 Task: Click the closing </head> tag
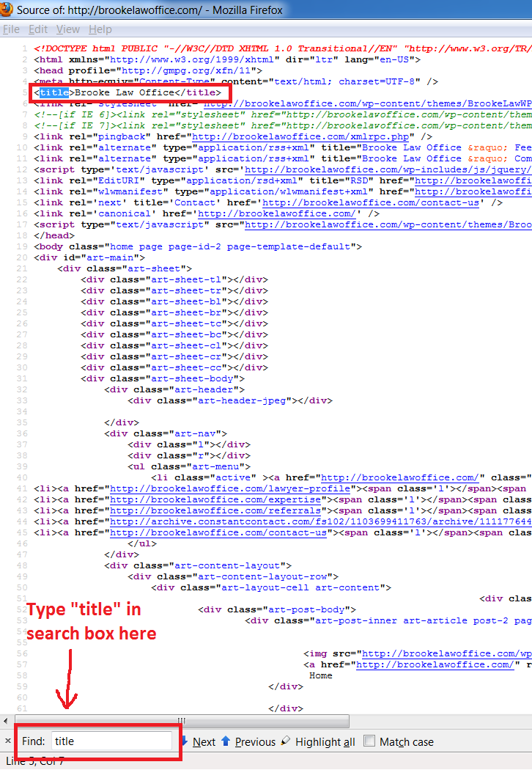pos(54,235)
